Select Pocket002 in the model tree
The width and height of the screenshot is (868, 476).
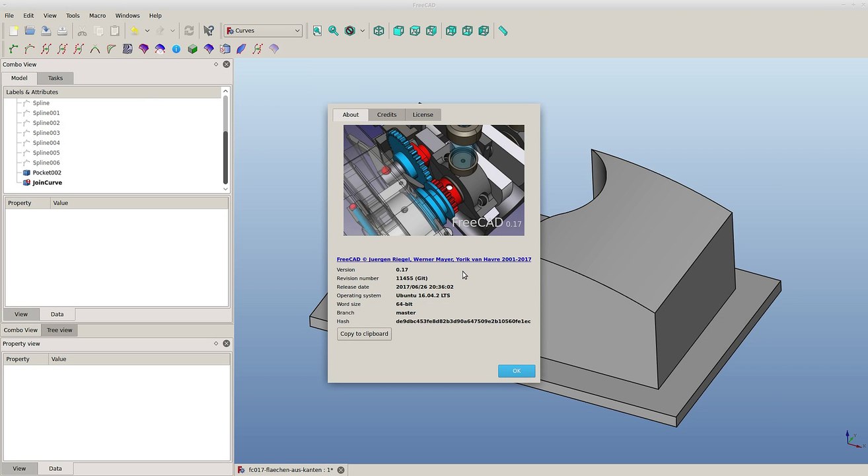point(47,173)
